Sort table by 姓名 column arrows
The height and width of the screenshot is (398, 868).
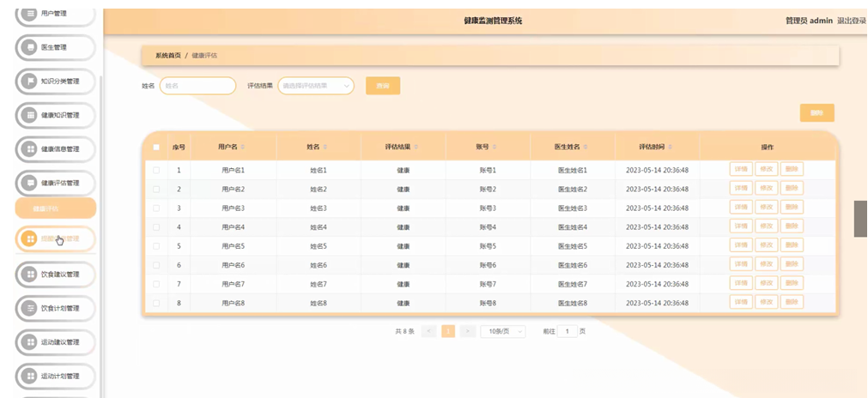(x=325, y=147)
